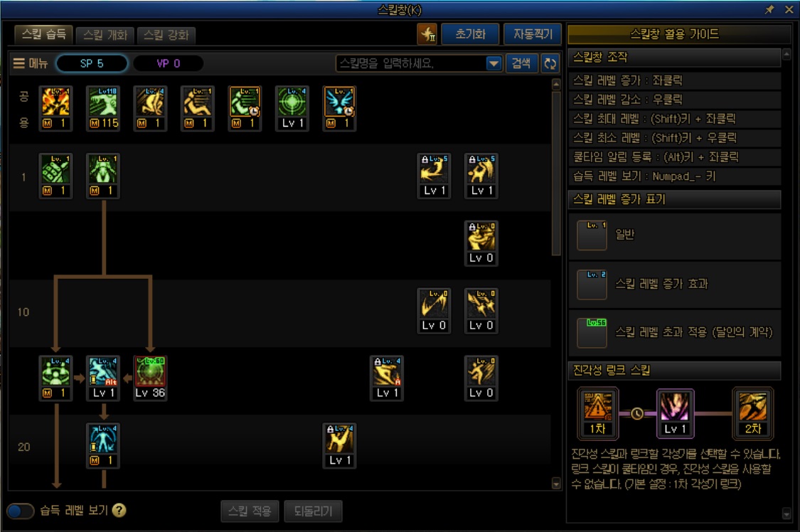
Task: Select the blue winged skill icon
Action: pos(339,108)
